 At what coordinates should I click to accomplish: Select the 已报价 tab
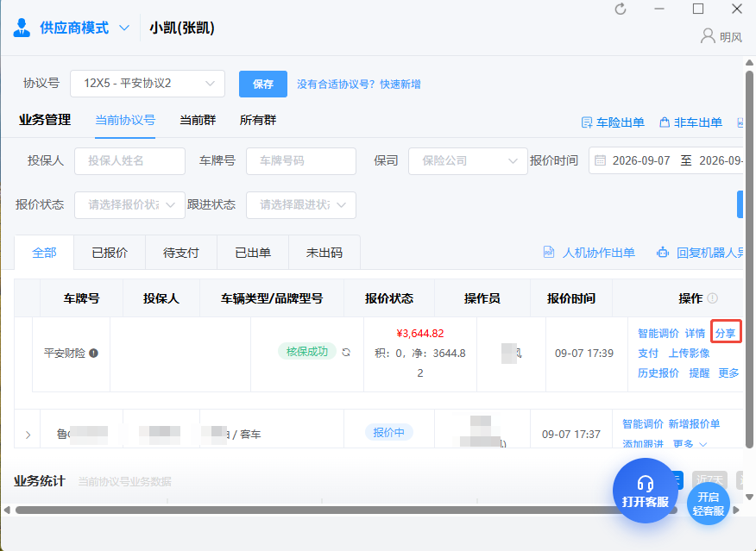[x=110, y=253]
